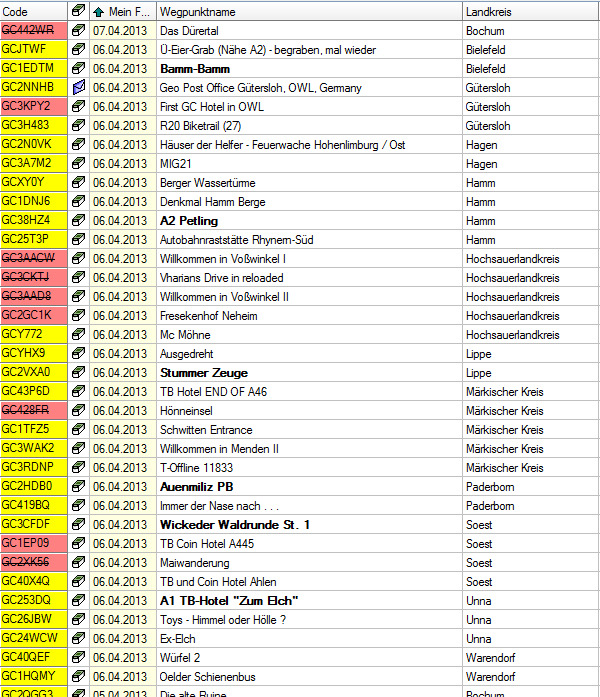Select the struck-through code GC3CKTJ
Image resolution: width=600 pixels, height=697 pixels.
click(34, 277)
